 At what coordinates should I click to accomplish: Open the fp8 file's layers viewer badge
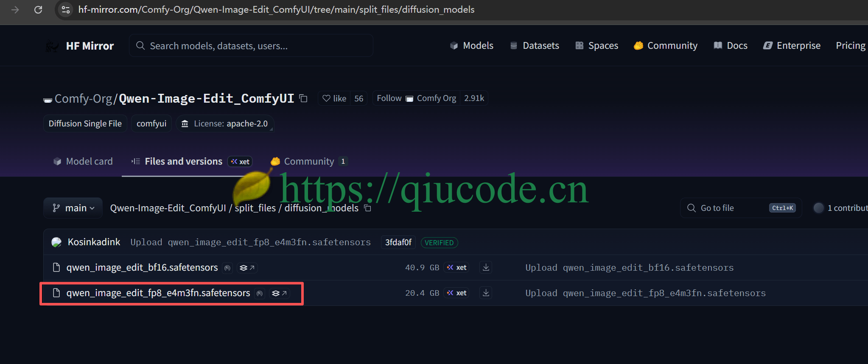279,293
